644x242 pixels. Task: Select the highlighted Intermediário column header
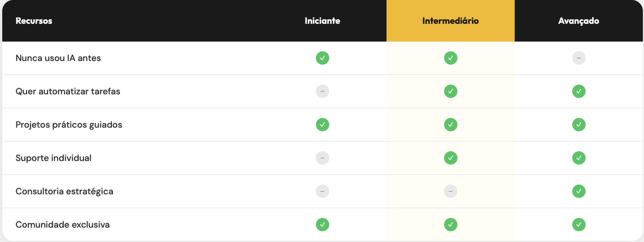(450, 21)
